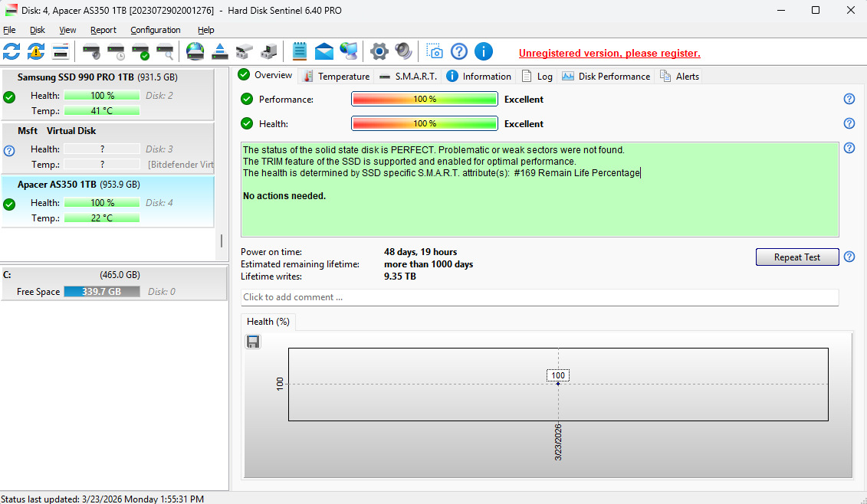Click help icon beside the Performance row
Screen dimensions: 867x504
(x=849, y=99)
